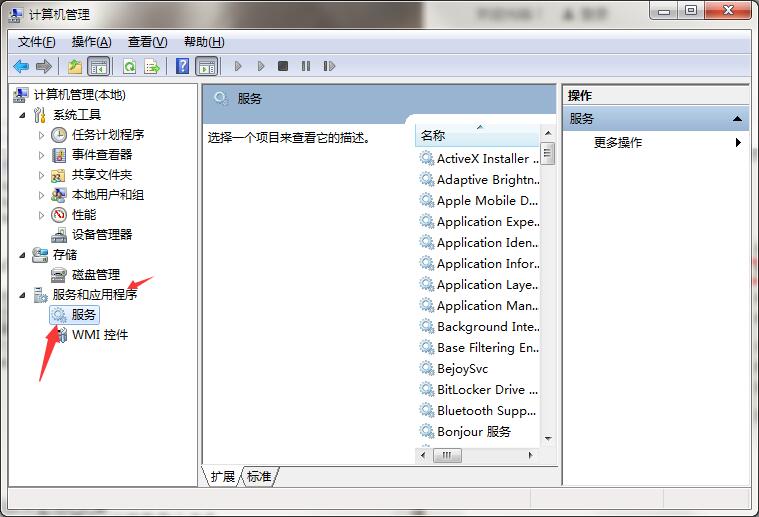Switch to the 标准 tab
This screenshot has width=759, height=517.
pos(259,476)
